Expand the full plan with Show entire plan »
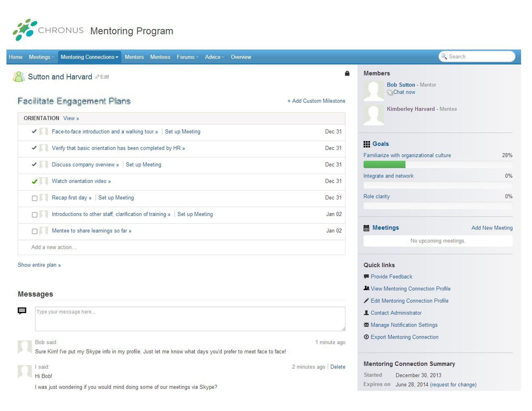 [x=39, y=265]
